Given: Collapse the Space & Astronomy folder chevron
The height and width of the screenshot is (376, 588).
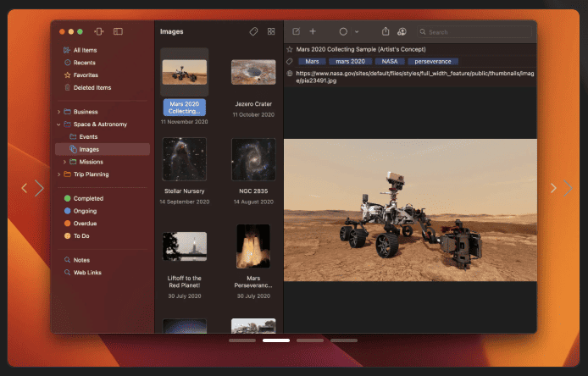Looking at the screenshot, I should point(58,124).
